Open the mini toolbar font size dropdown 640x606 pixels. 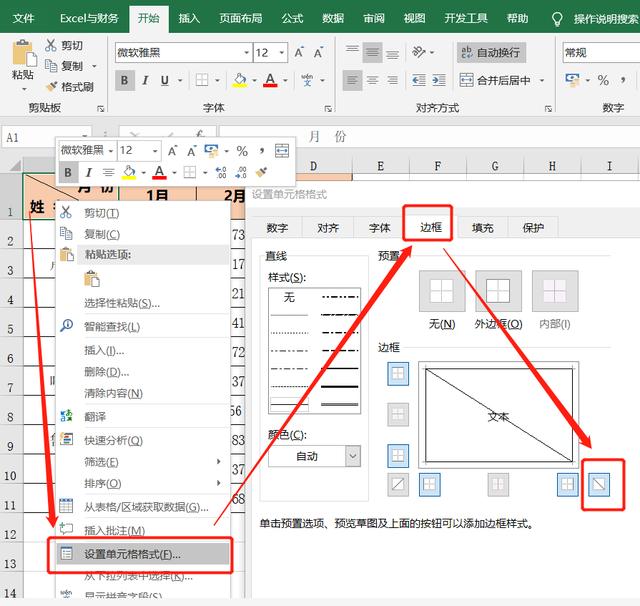(x=155, y=151)
